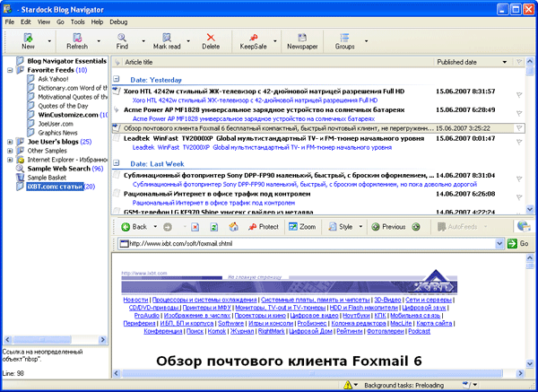Click the green Go arrow button
Screen dimensions: 538x392
512,243
